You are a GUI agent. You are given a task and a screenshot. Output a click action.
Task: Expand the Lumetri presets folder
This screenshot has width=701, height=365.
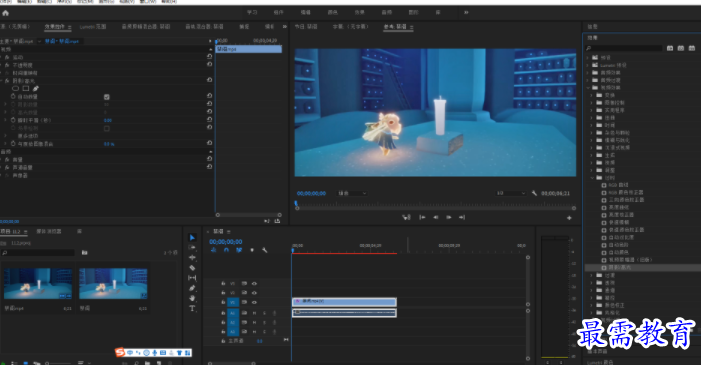(588, 65)
